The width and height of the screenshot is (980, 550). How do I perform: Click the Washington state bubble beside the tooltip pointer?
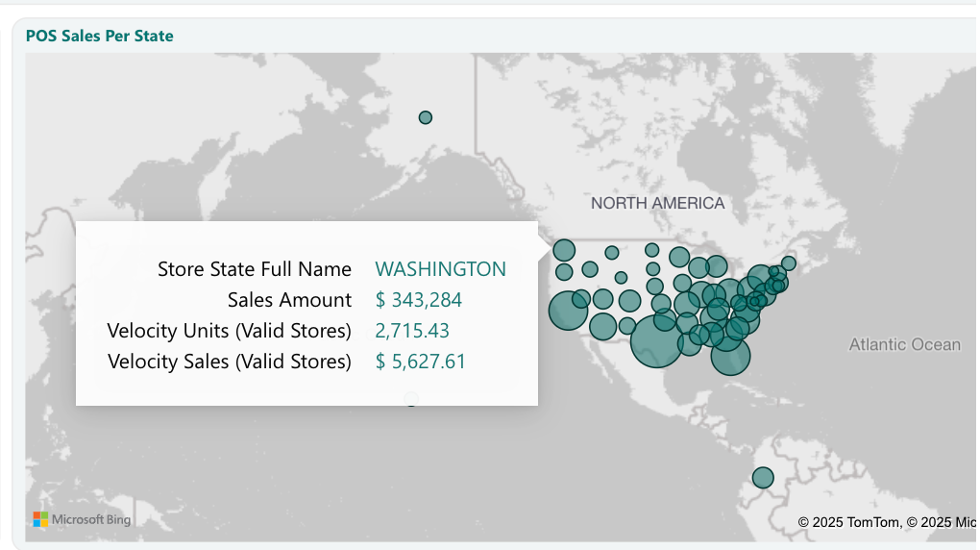click(x=564, y=250)
